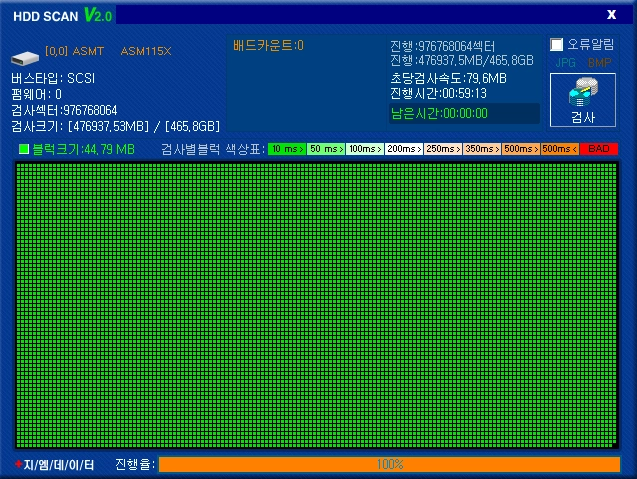Click the 진행:976768064섹터 text
Image resolution: width=637 pixels, height=479 pixels.
click(442, 46)
